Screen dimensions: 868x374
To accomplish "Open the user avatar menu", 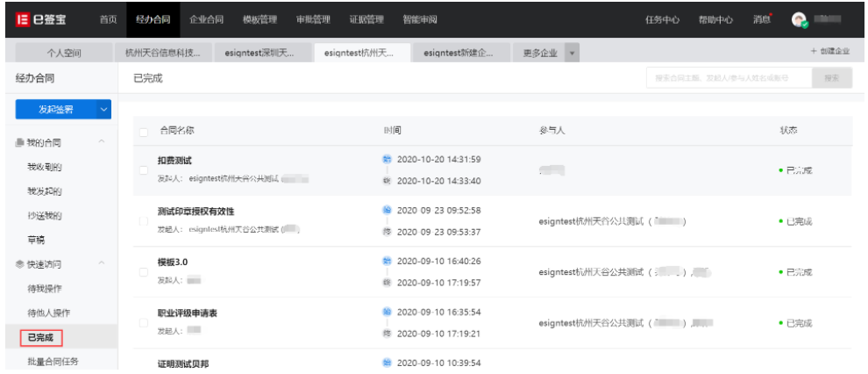I will click(799, 20).
